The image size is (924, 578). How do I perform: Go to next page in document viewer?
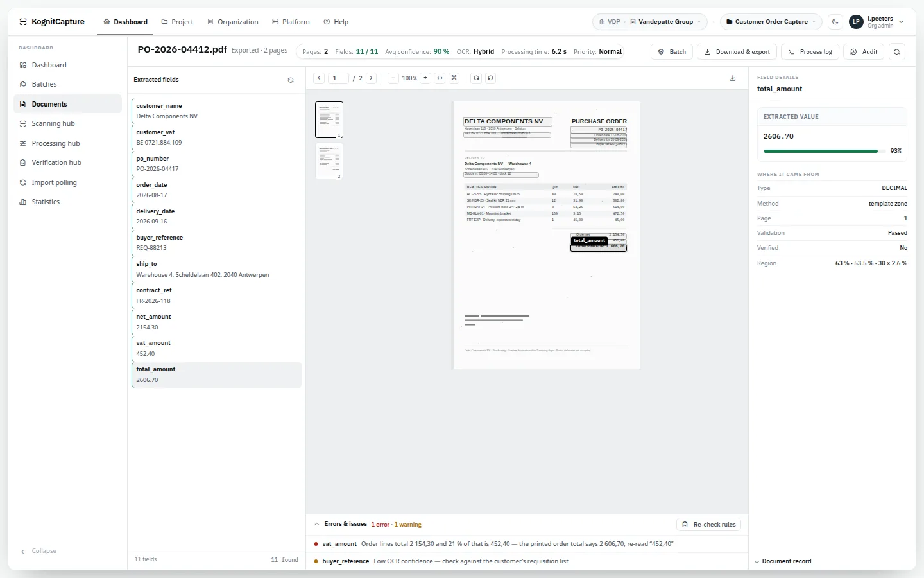click(371, 78)
